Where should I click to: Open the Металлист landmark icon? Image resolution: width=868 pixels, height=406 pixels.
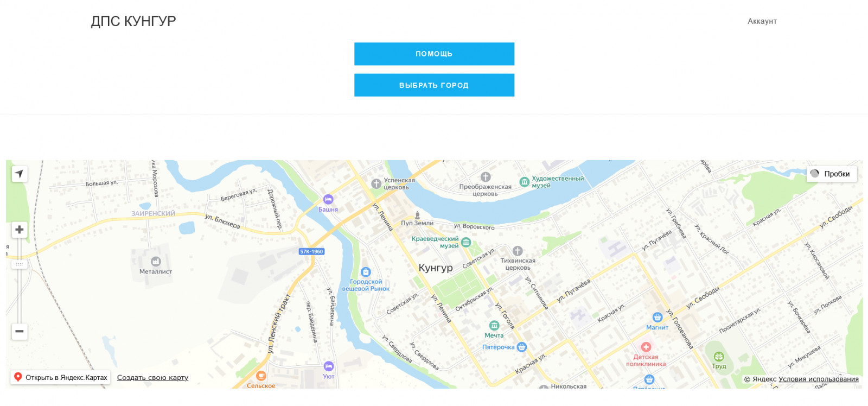(x=156, y=261)
